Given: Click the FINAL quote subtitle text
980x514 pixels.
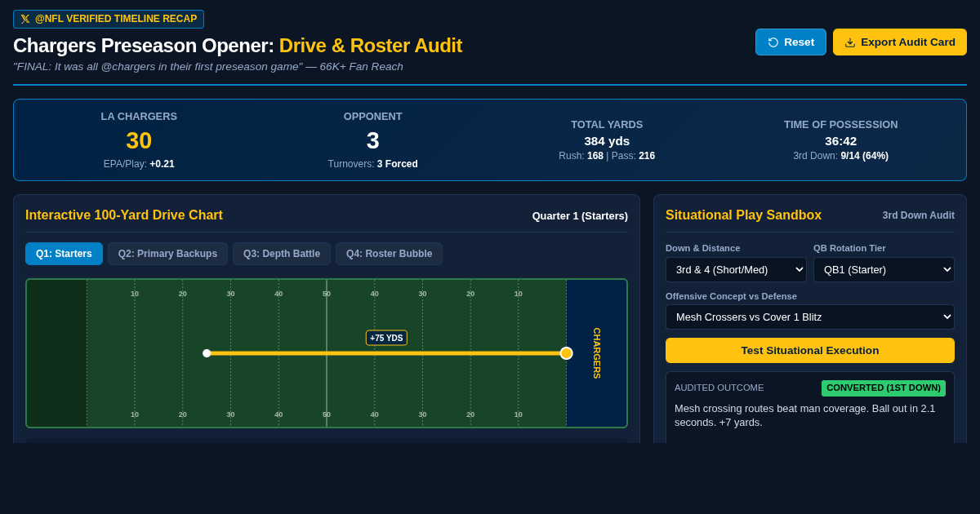Looking at the screenshot, I should [208, 67].
